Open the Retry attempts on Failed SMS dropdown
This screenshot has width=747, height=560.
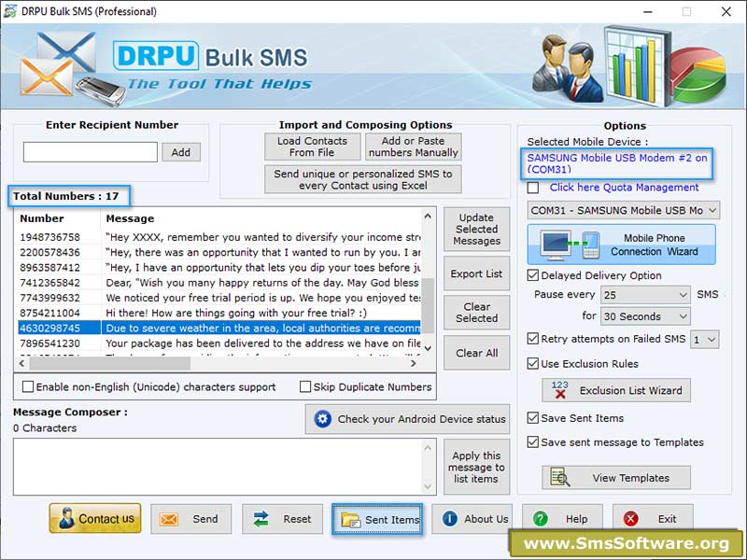click(x=706, y=339)
